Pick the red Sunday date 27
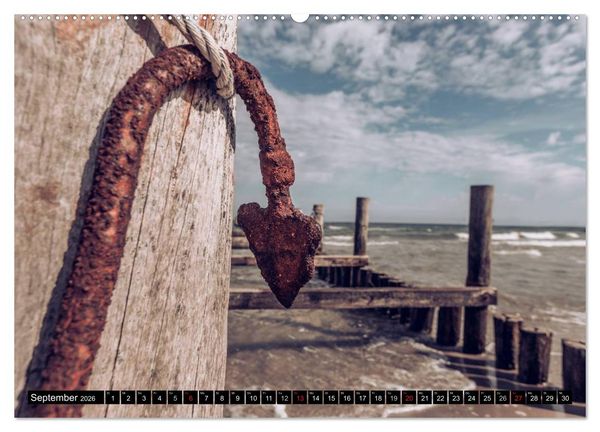Screen dimensions: 600x432 [x=518, y=398]
